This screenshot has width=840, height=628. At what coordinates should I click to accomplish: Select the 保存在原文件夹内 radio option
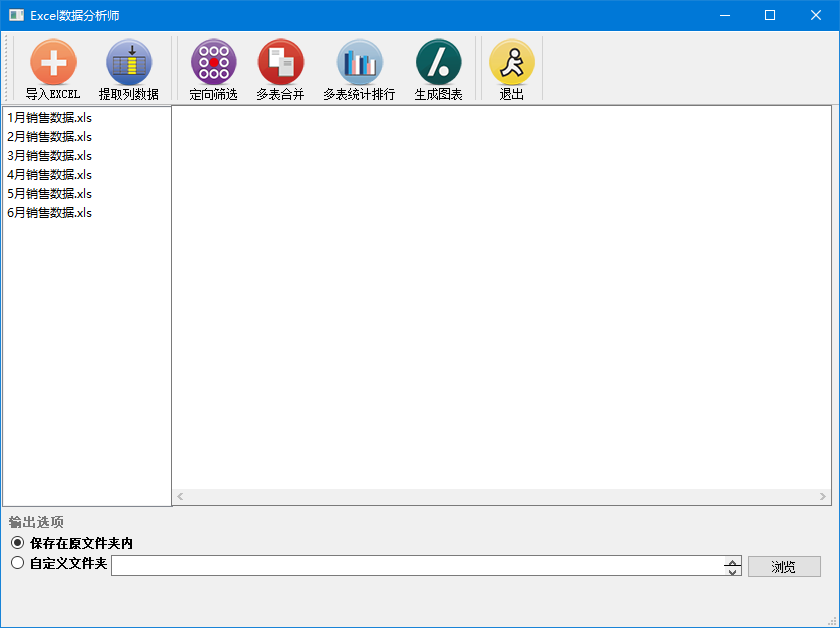(18, 543)
